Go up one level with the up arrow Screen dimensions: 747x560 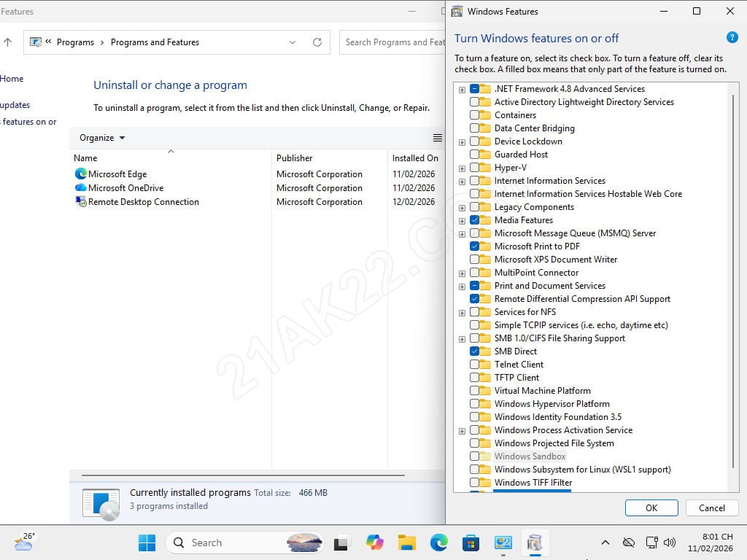(7, 42)
